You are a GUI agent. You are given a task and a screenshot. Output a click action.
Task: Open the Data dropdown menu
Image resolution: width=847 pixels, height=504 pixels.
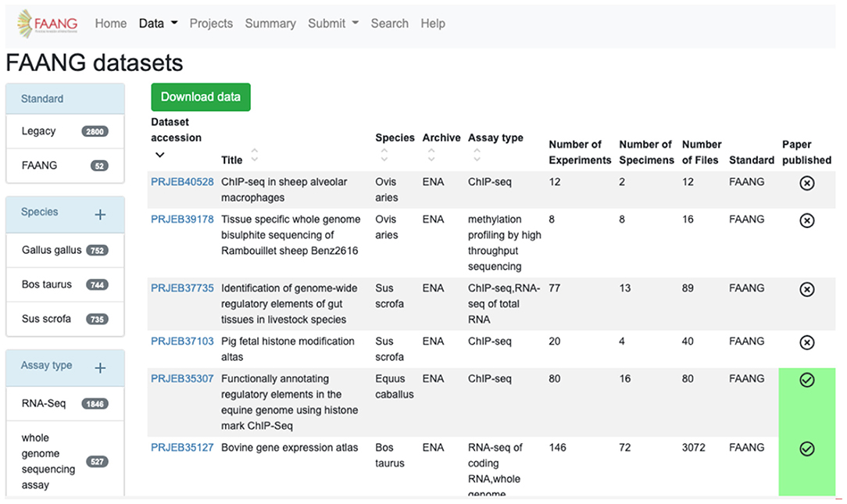(x=159, y=23)
